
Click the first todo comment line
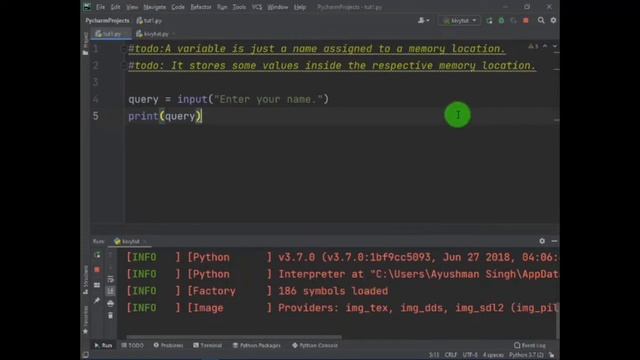[317, 49]
